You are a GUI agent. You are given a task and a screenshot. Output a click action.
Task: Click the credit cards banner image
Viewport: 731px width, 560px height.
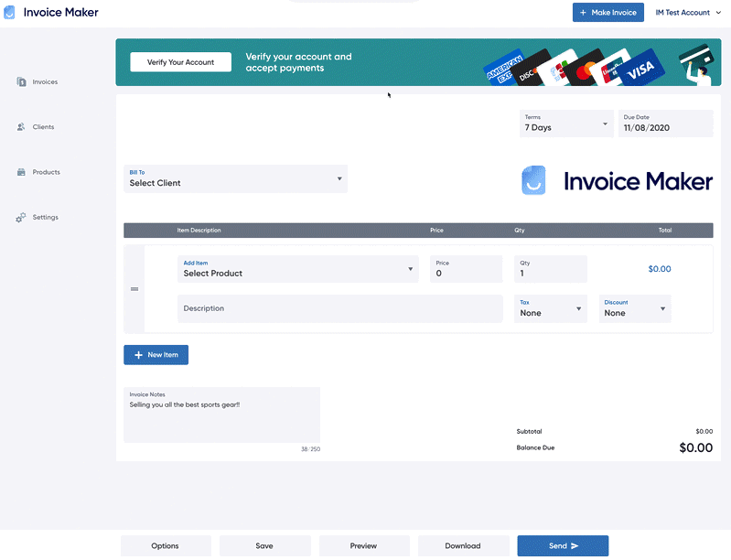pos(575,67)
